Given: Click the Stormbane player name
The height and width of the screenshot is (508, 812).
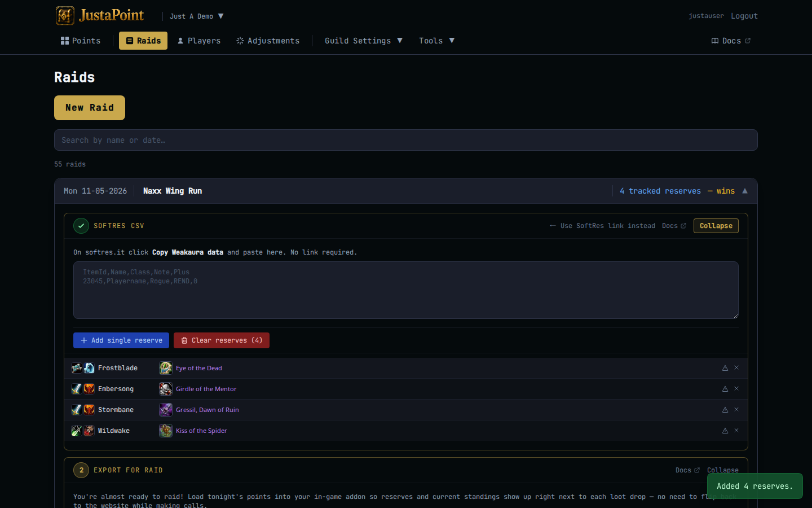Looking at the screenshot, I should tap(116, 410).
